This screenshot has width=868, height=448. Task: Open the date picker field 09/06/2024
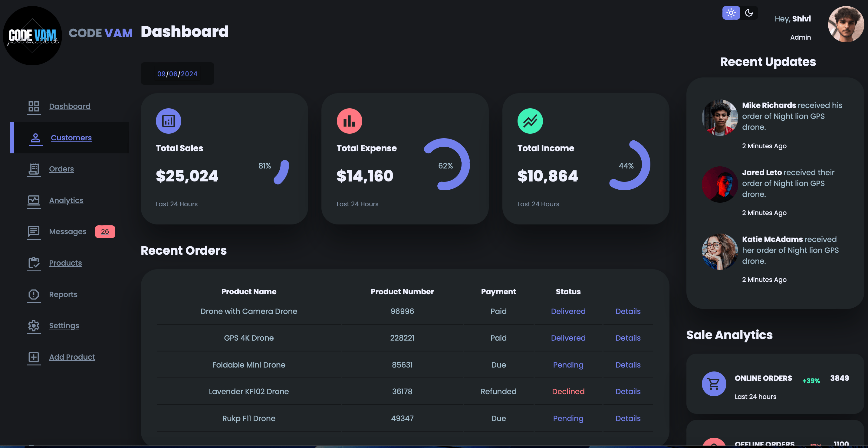coord(177,74)
